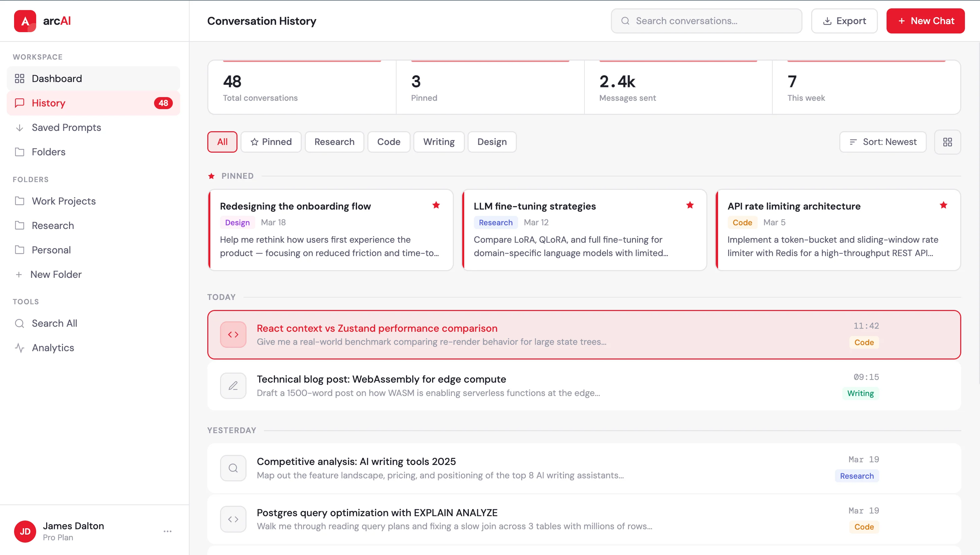
Task: Click the 48 badge on History
Action: tap(163, 103)
